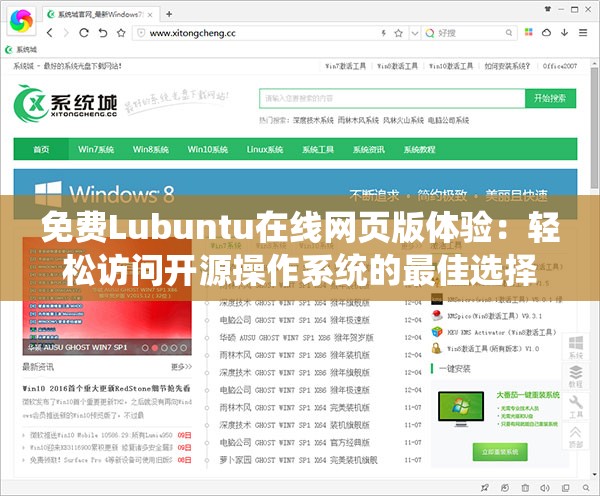Image resolution: width=600 pixels, height=496 pixels.
Task: Select Win8系统 navigation item
Action: coord(151,149)
